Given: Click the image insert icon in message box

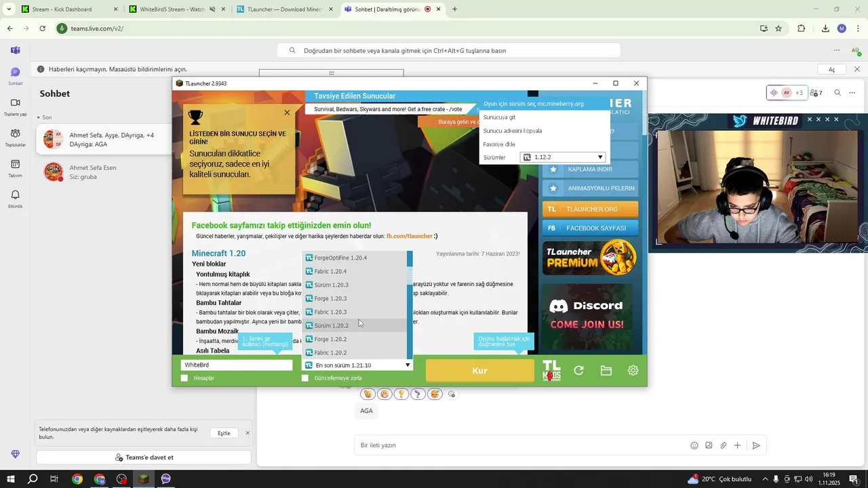Looking at the screenshot, I should (709, 445).
